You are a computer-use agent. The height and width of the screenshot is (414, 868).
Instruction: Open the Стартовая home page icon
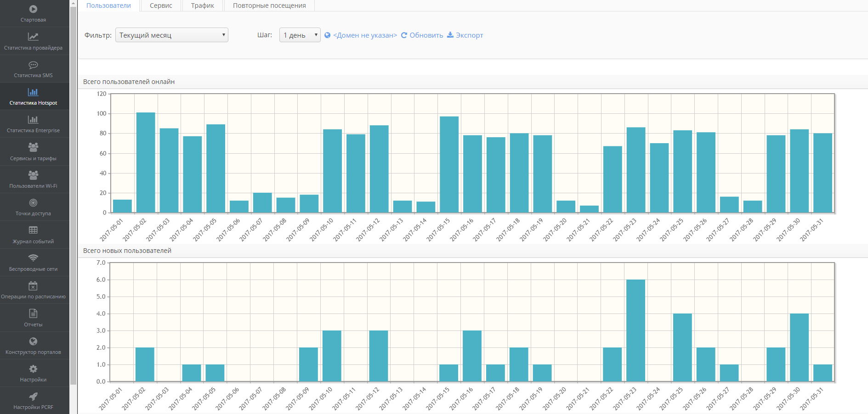pyautogui.click(x=33, y=9)
